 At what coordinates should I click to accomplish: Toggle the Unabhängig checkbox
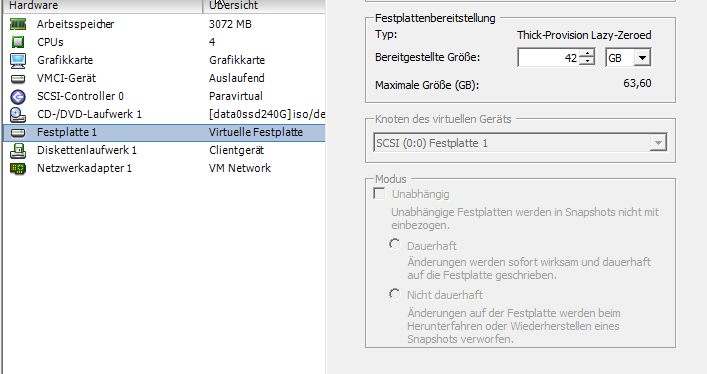pos(380,194)
